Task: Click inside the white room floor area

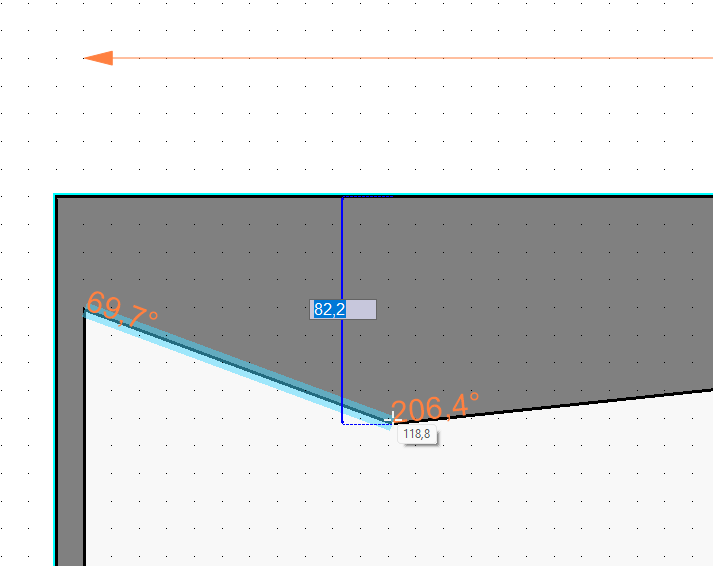Action: (x=350, y=490)
